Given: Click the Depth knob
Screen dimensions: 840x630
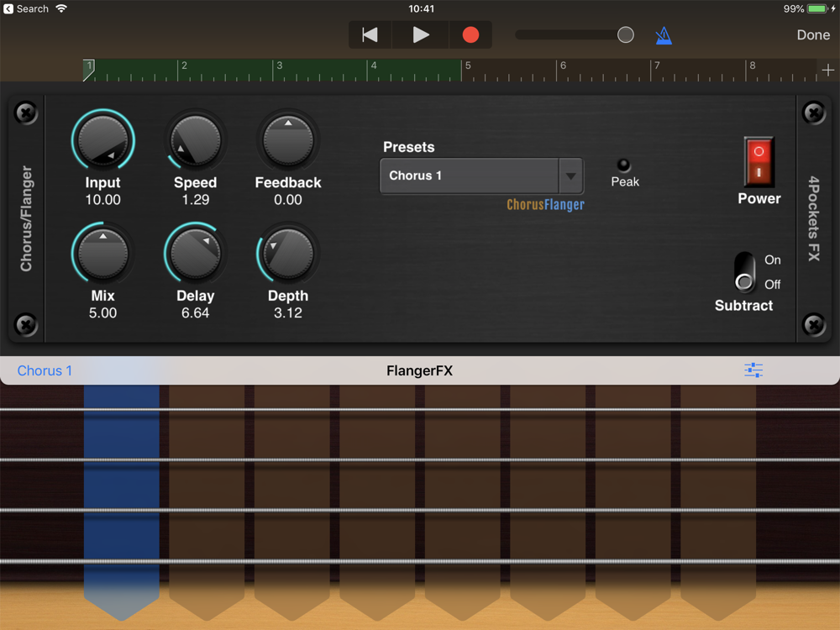Looking at the screenshot, I should [288, 254].
